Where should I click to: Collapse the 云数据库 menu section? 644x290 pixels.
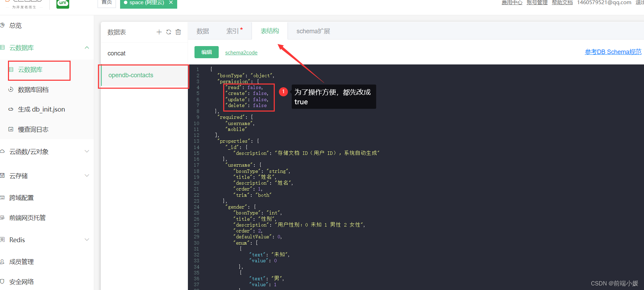pos(87,47)
